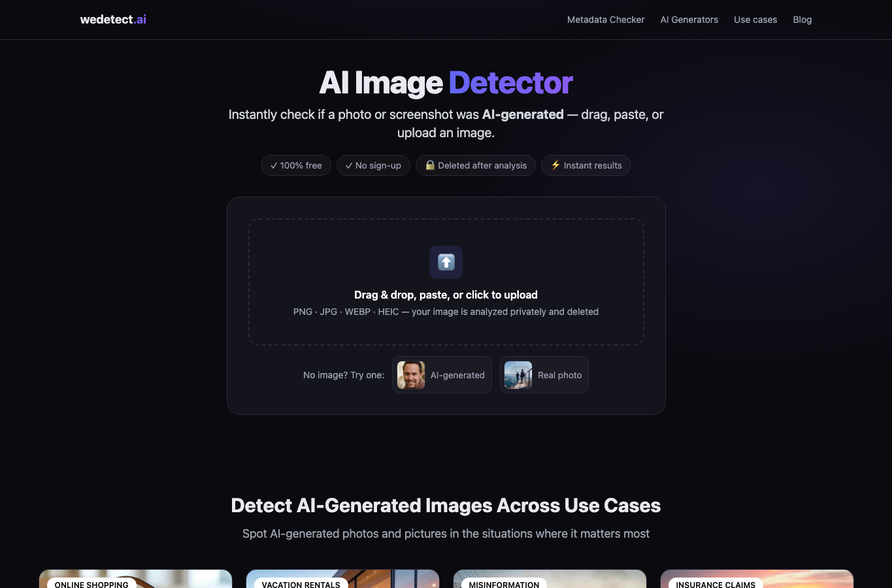The height and width of the screenshot is (588, 892).
Task: Open the Blog link
Action: (x=802, y=20)
